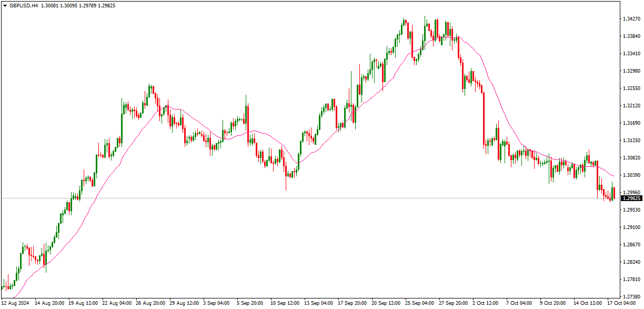The width and height of the screenshot is (644, 309).
Task: Click the 1.30820 price axis label
Action: [631, 158]
